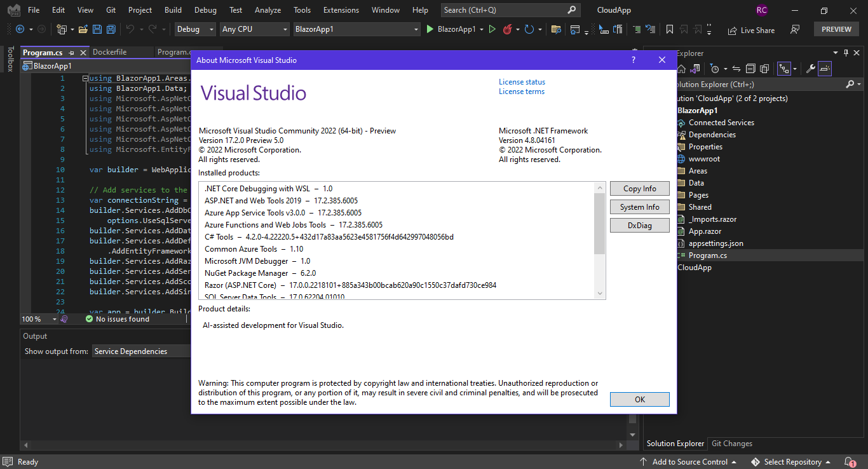Toggle Preview Selected Items in Solution Explorer
868x469 pixels.
825,69
